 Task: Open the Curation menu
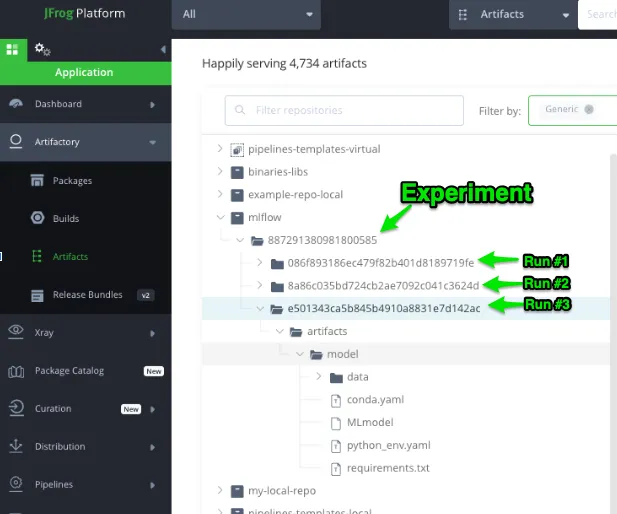pos(86,409)
